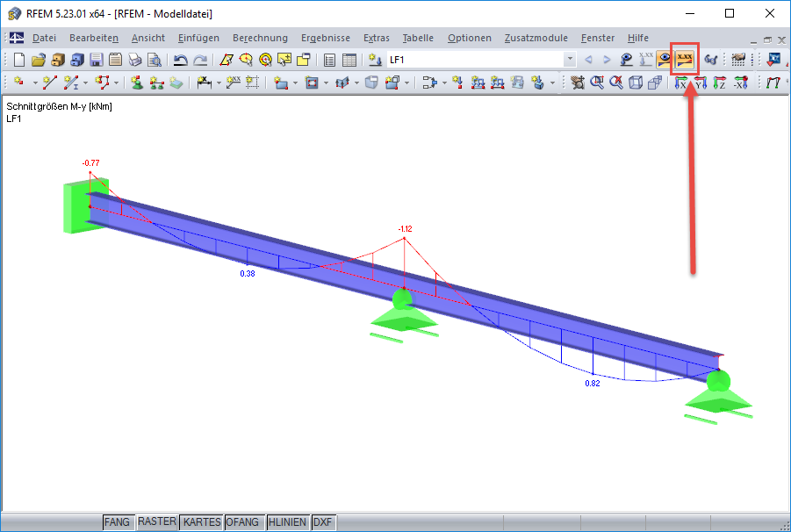The height and width of the screenshot is (532, 791).
Task: Open an existing model via folder icon
Action: (x=39, y=60)
